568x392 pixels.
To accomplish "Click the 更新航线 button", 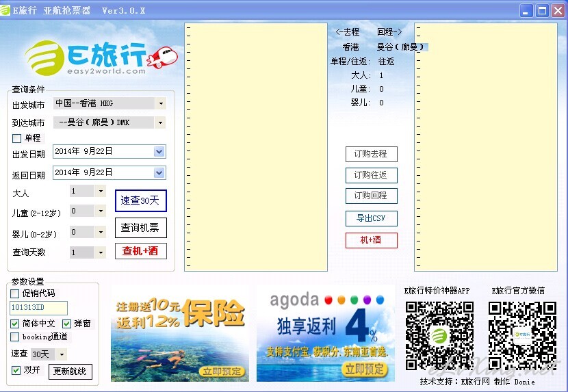I will point(70,371).
